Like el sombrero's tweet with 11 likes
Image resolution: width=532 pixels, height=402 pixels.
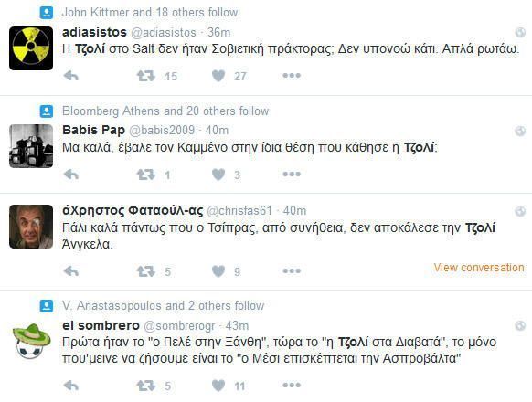(x=218, y=386)
